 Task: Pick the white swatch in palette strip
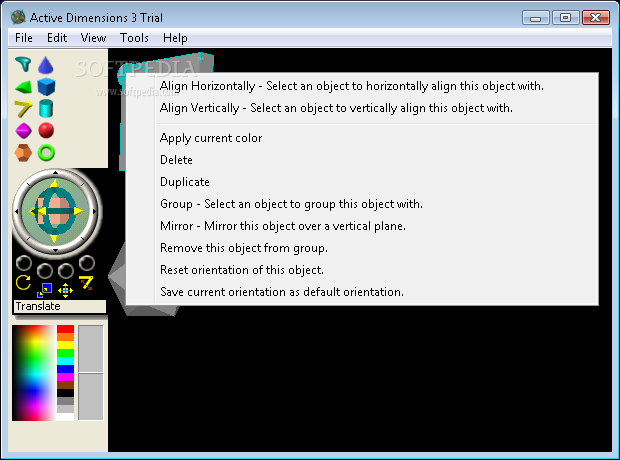[x=65, y=417]
